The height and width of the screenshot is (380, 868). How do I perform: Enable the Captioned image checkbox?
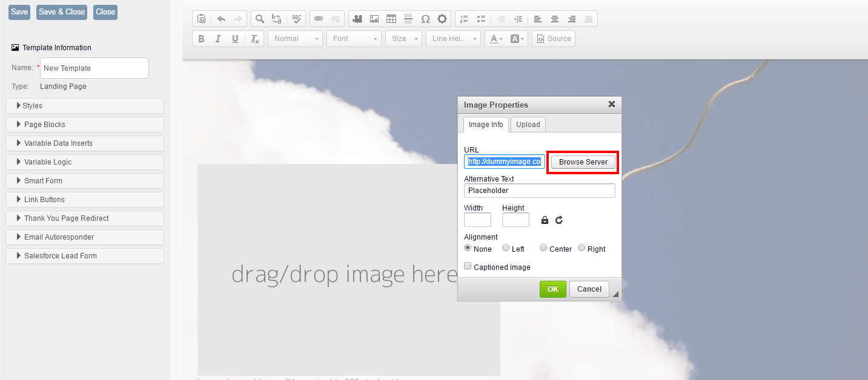(468, 266)
